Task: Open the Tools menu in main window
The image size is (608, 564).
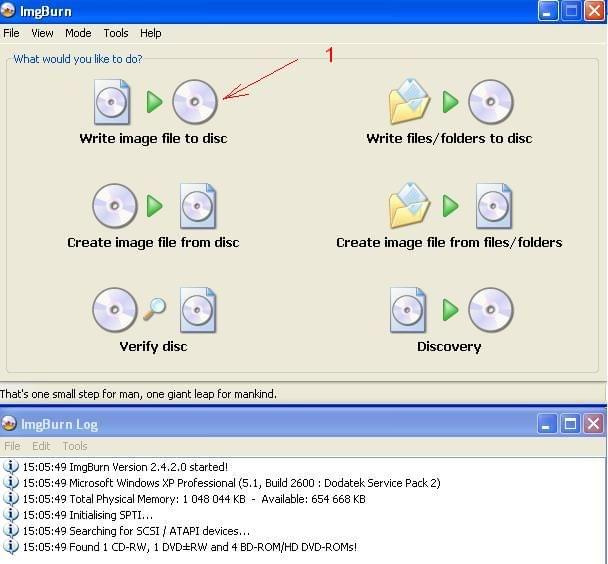Action: point(116,33)
